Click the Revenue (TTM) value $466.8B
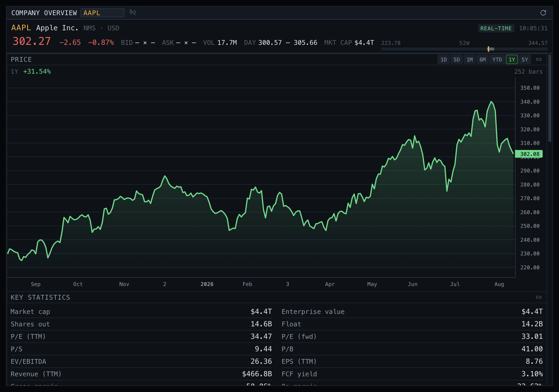 [x=257, y=374]
